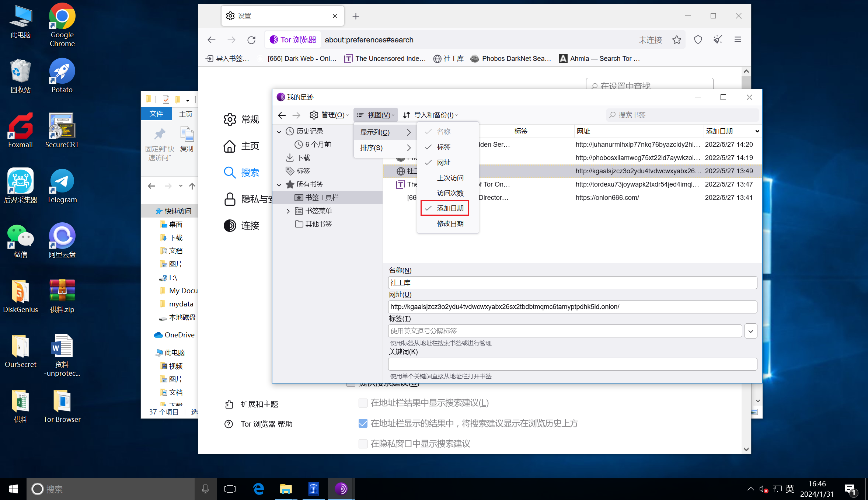Open 显示列(C) submenu
Viewport: 868px width, 500px height.
tap(385, 132)
